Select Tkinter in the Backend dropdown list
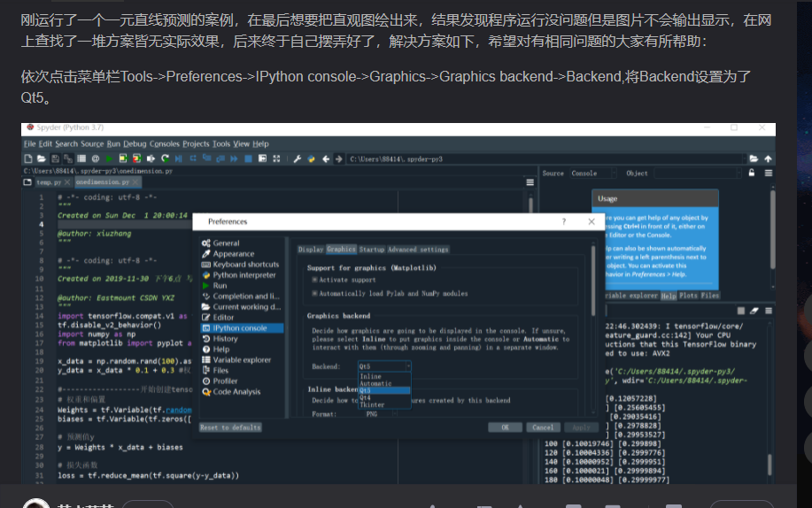812x508 pixels. point(385,404)
